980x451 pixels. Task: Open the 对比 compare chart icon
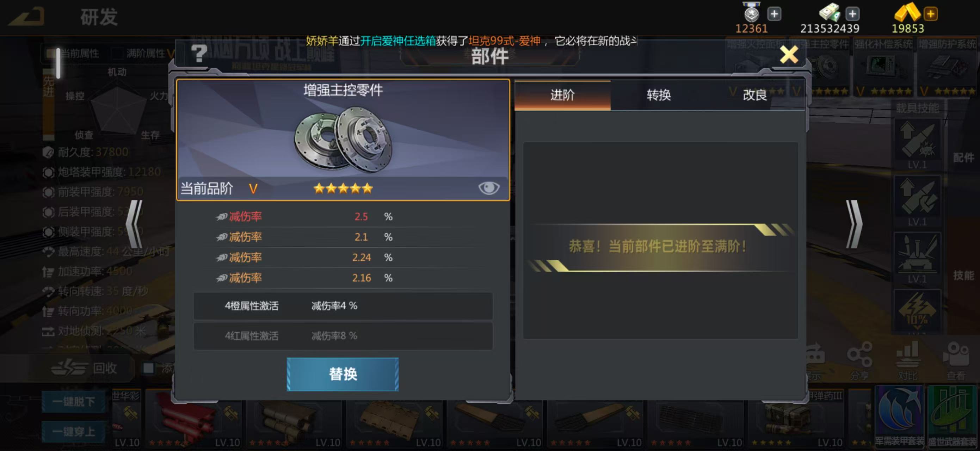pyautogui.click(x=907, y=361)
